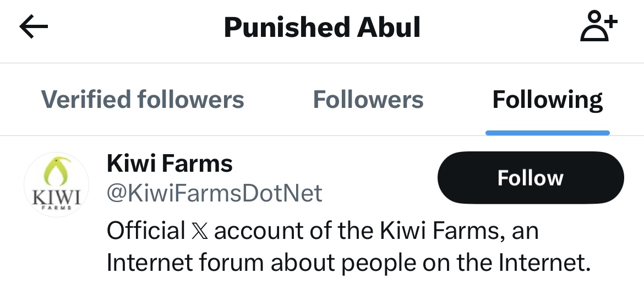Click the blue underline below Following
This screenshot has height=289, width=644.
click(x=547, y=133)
